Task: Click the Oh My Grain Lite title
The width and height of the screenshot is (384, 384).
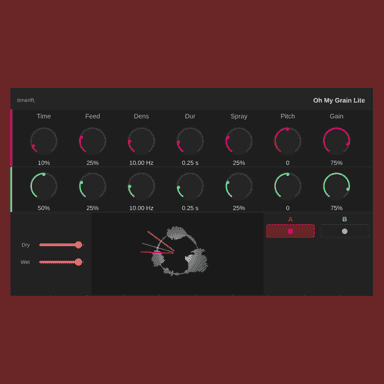Action: 339,100
